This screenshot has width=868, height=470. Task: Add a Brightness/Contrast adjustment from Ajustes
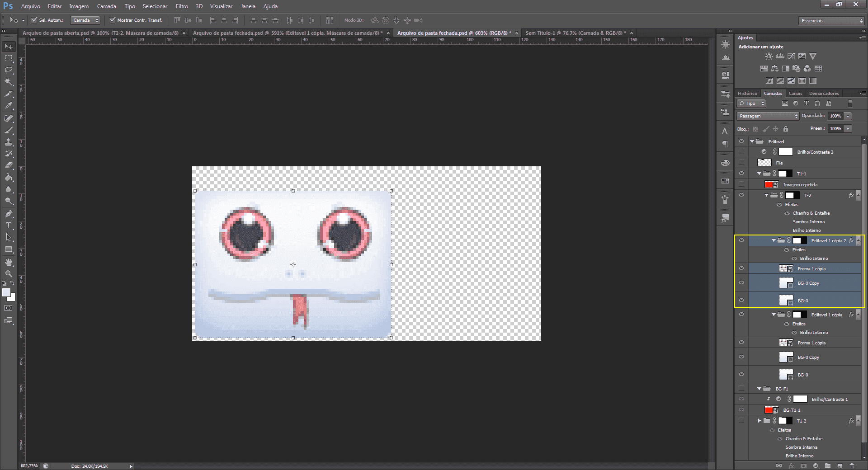point(769,56)
